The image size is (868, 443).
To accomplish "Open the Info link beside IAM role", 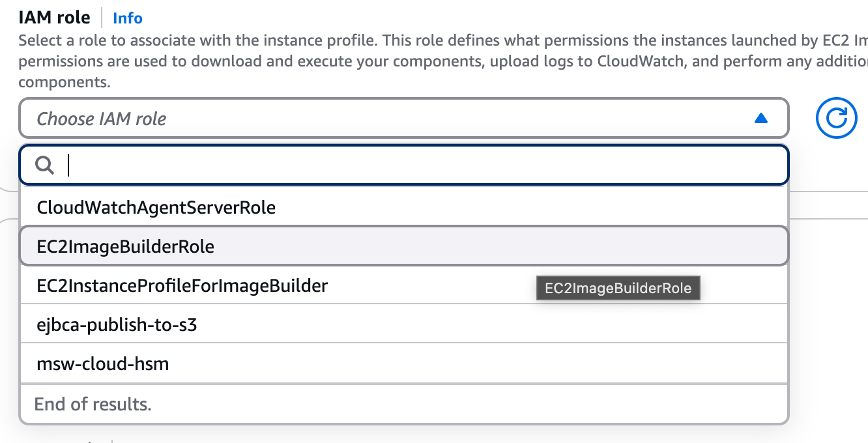I will click(128, 18).
